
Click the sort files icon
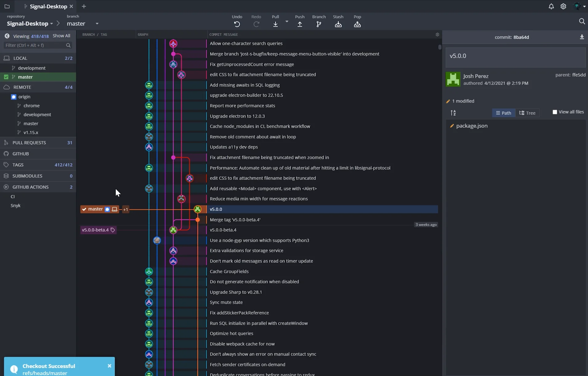[453, 113]
